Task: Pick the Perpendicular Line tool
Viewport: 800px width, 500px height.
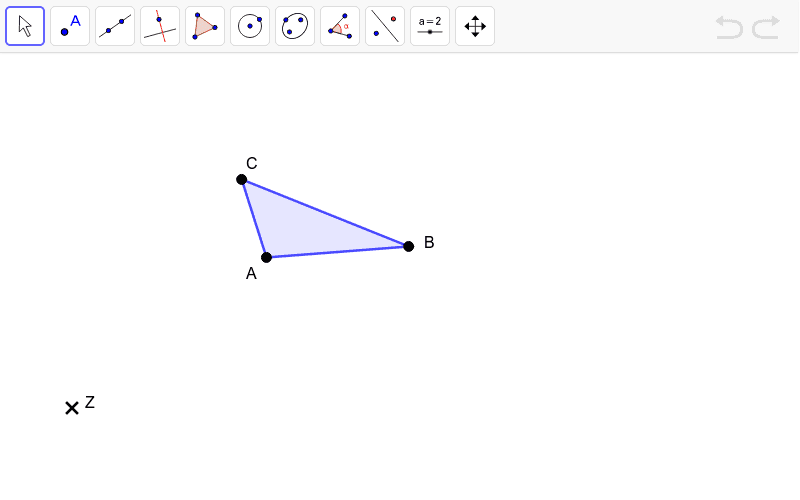Action: 160,26
